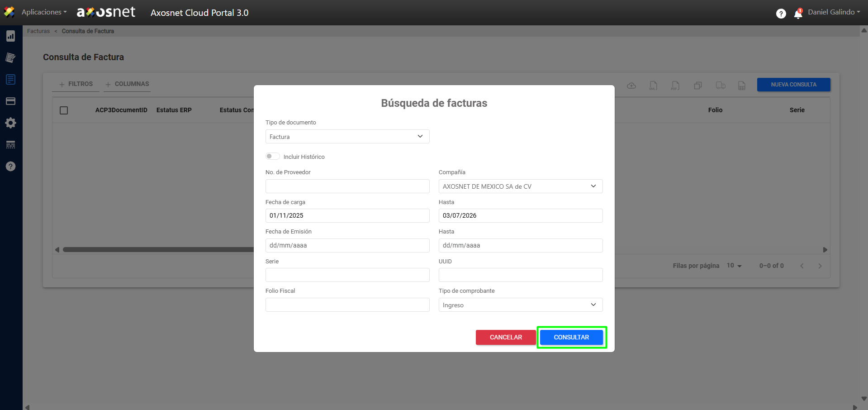This screenshot has height=410, width=868.
Task: Click the Nueva Consulta button
Action: pyautogui.click(x=794, y=85)
